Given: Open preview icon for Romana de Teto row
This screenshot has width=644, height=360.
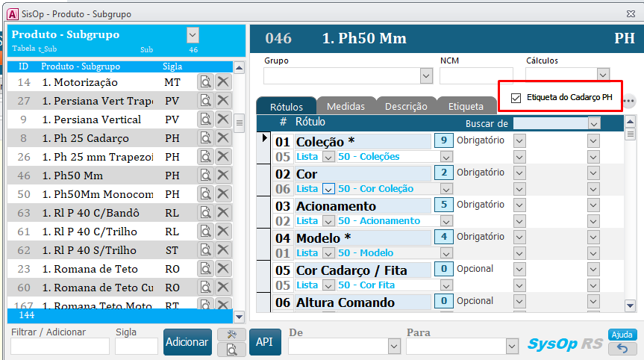Looking at the screenshot, I should (x=205, y=269).
